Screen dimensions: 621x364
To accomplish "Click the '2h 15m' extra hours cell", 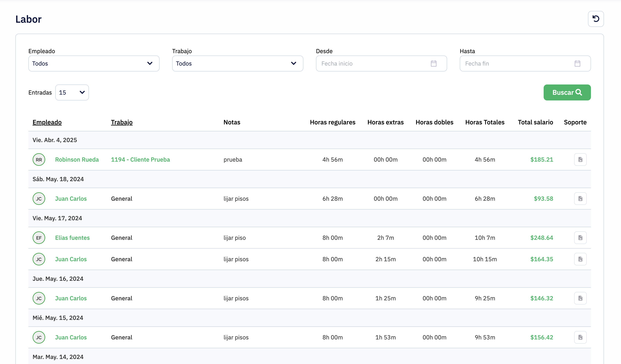I will coord(385,259).
